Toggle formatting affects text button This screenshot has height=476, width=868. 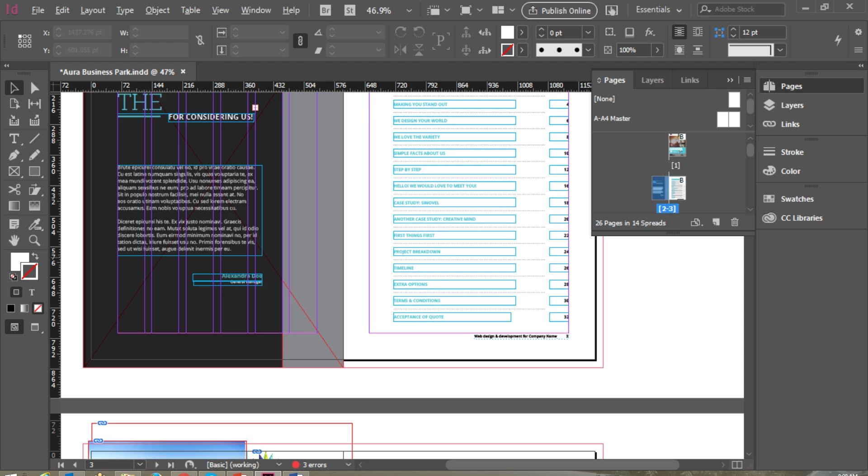32,292
